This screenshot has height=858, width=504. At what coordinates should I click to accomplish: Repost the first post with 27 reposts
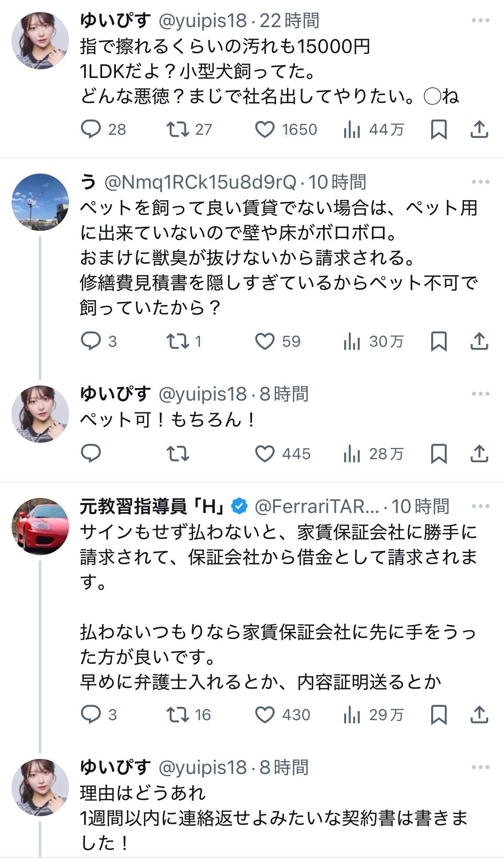click(x=178, y=129)
